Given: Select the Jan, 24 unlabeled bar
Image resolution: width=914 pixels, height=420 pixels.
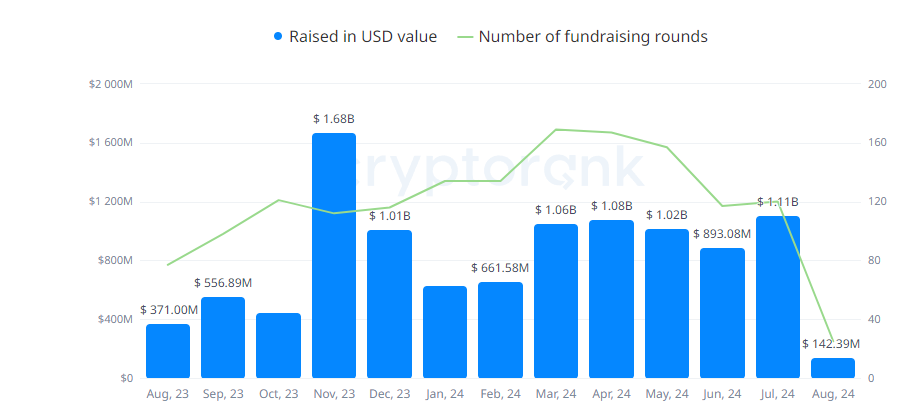Looking at the screenshot, I should (445, 332).
